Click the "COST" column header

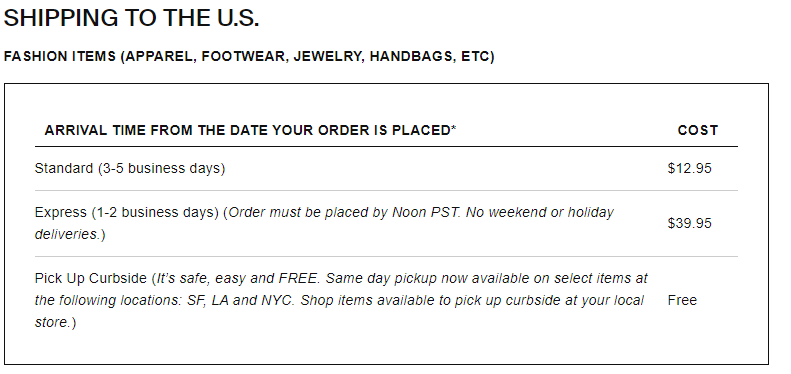(x=698, y=130)
